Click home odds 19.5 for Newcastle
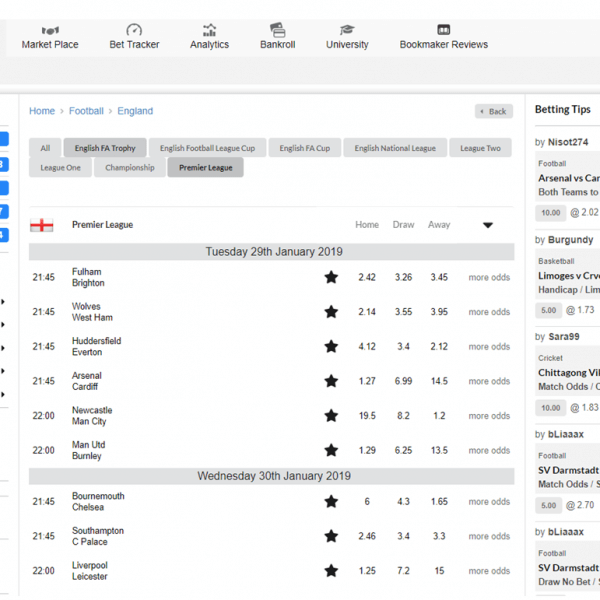 (367, 416)
